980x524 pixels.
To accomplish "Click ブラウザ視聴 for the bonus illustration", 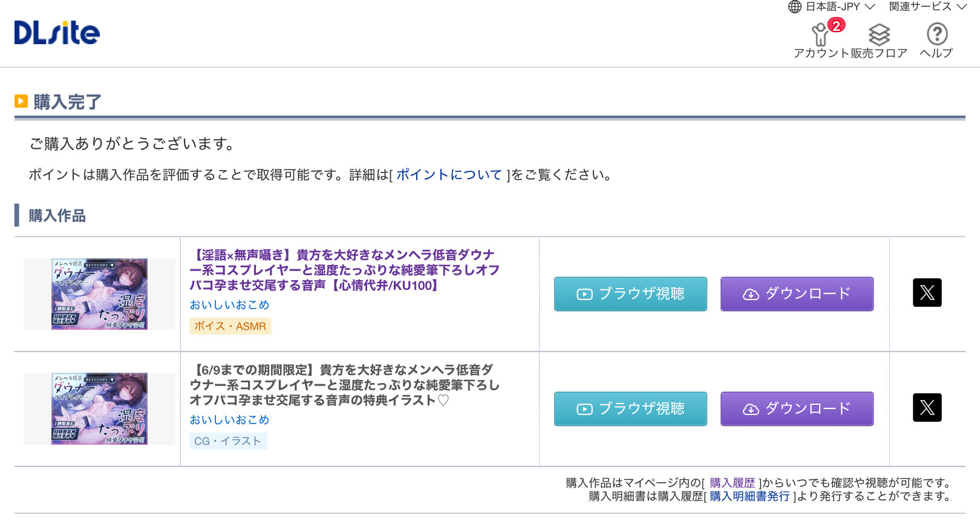I will 630,409.
